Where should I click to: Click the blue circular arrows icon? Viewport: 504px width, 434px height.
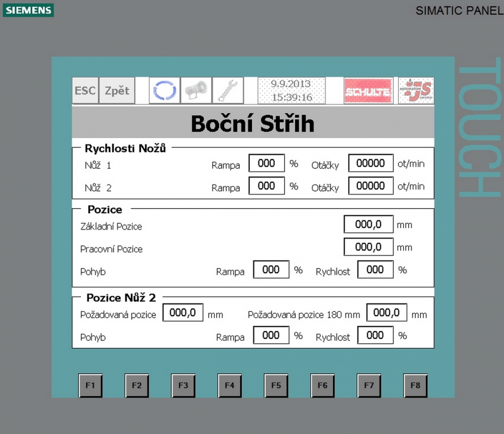point(164,91)
